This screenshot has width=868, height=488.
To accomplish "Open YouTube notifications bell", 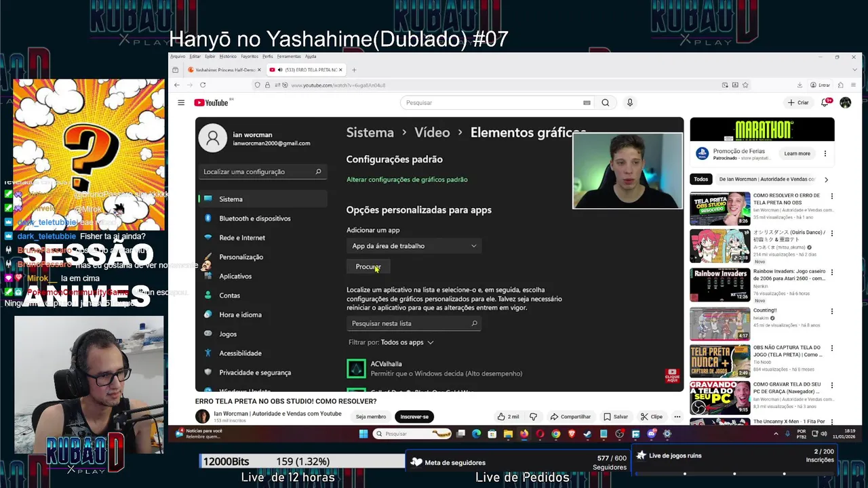I will pyautogui.click(x=825, y=102).
